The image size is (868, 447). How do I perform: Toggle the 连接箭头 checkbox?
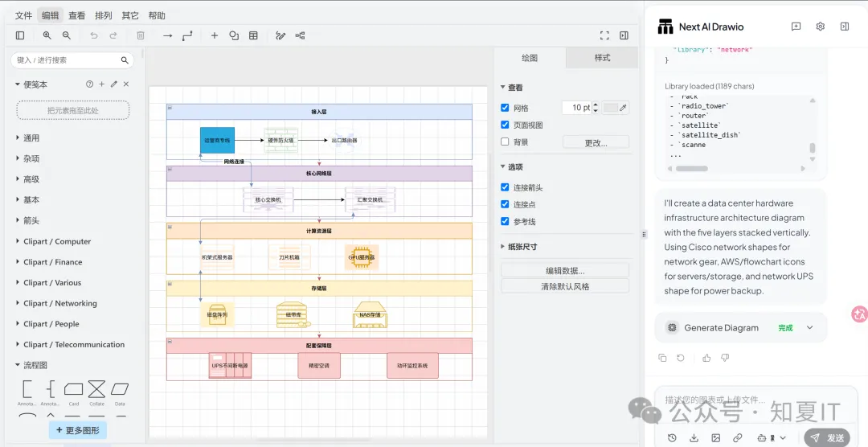505,188
